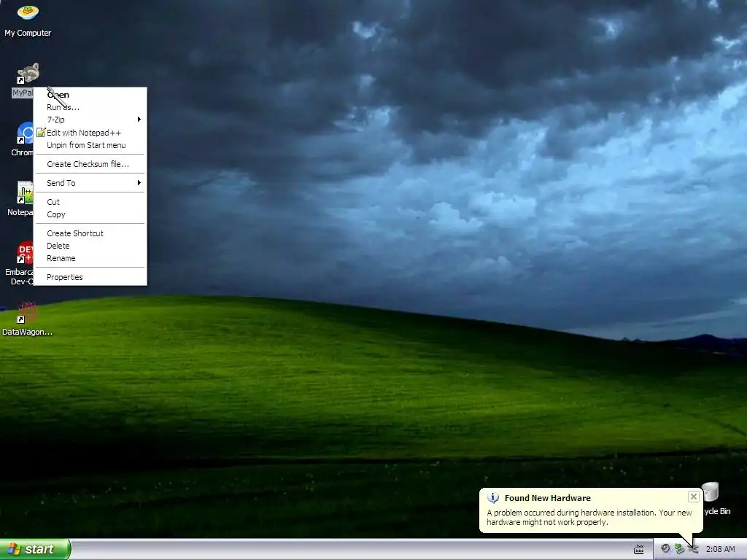Expand the Send To submenu
The height and width of the screenshot is (560, 747).
(90, 183)
